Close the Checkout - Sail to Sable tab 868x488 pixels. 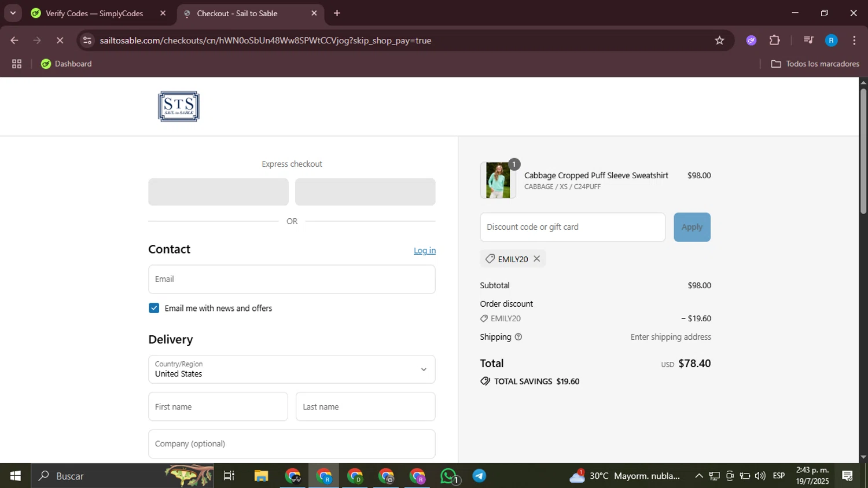[314, 13]
